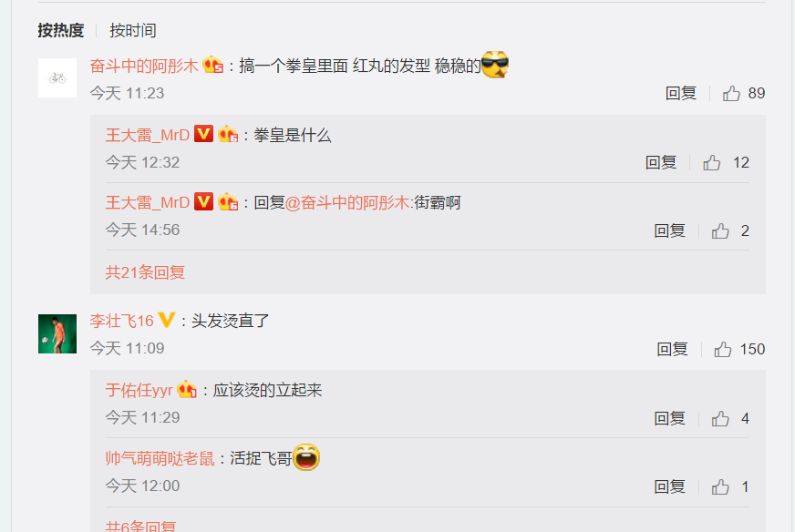Switch to 按时间 sort tab
This screenshot has height=532, width=795.
pos(133,30)
